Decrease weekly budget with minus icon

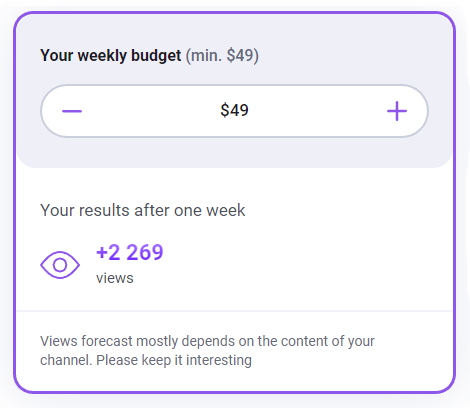[72, 111]
